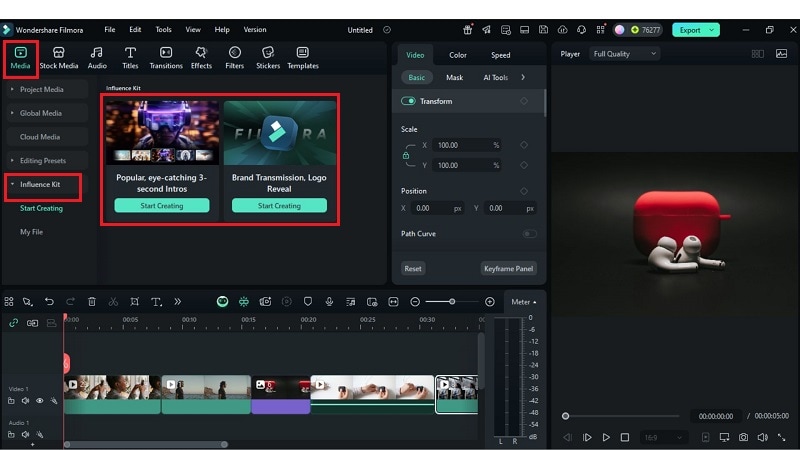
Task: Zoom out timeline with minus icon
Action: (x=415, y=302)
